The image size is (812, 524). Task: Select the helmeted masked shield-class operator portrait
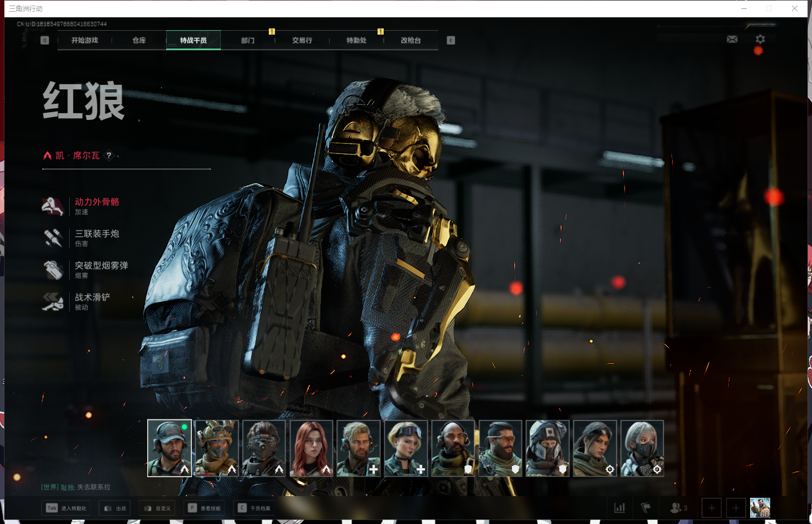[548, 448]
